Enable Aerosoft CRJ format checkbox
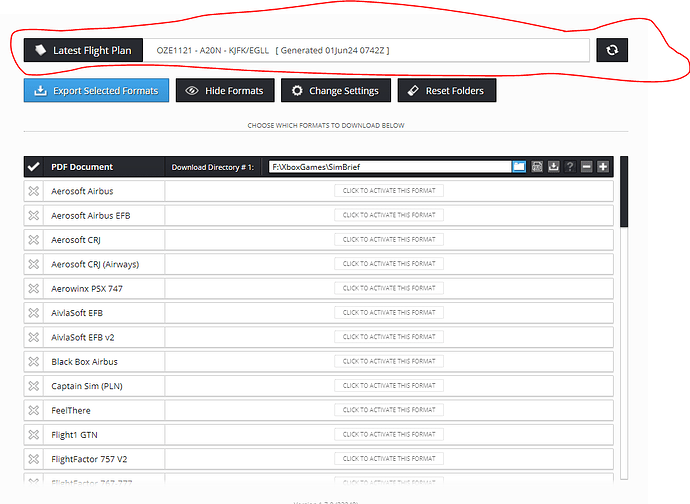 [33, 240]
